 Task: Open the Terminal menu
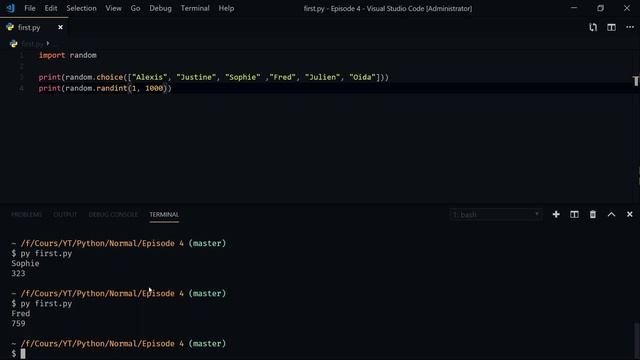pyautogui.click(x=195, y=8)
